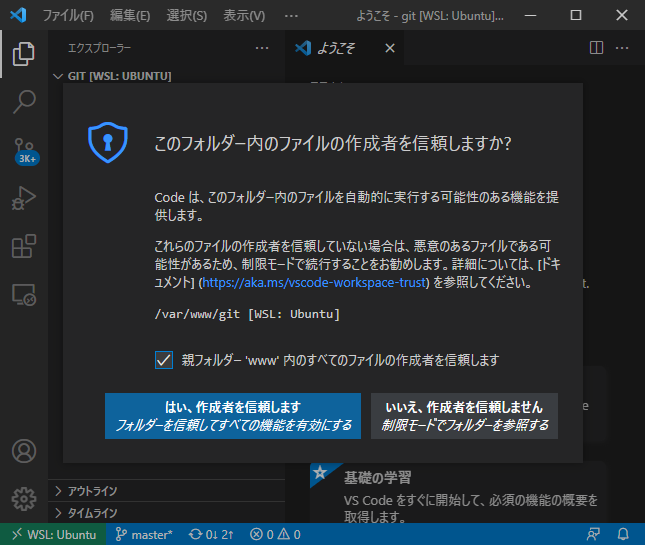The width and height of the screenshot is (645, 545).
Task: Open Explorer panel more actions ellipsis
Action: [262, 48]
